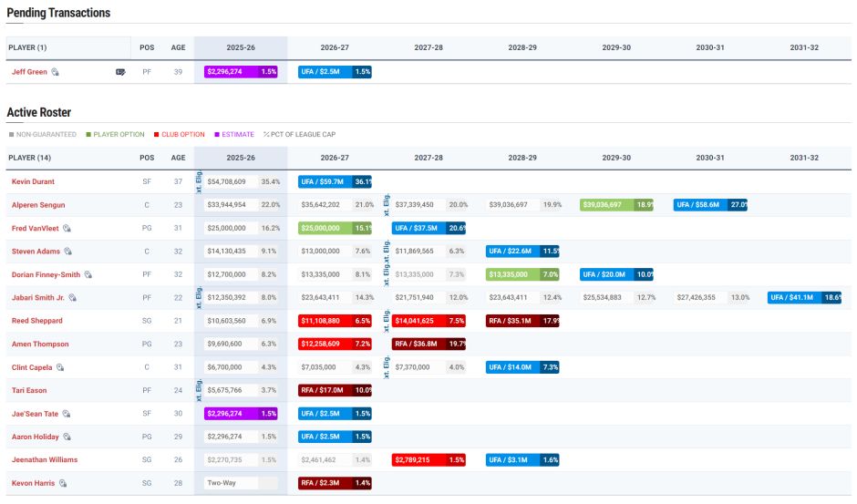Open contract details icon beside Jae'Sean Tate
The image size is (857, 504).
(x=67, y=414)
